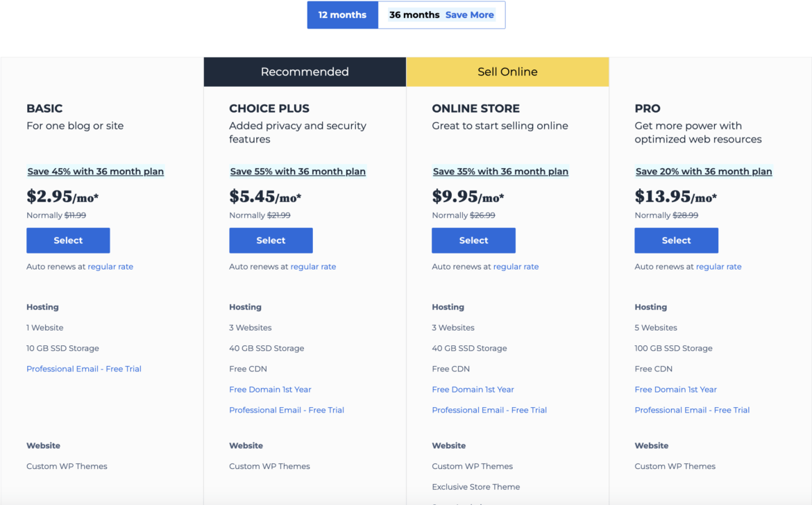The height and width of the screenshot is (505, 812).
Task: Open Pro's Professional Email - Free Trial link
Action: tap(692, 411)
